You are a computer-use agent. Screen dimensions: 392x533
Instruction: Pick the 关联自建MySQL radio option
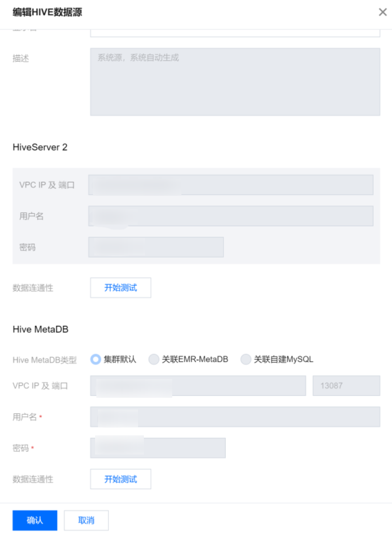[x=246, y=359]
